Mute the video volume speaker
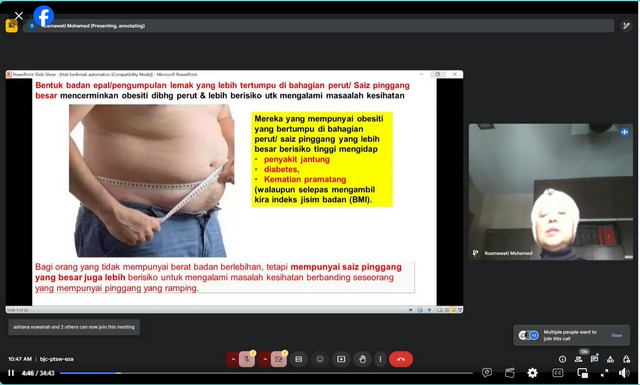 624,373
